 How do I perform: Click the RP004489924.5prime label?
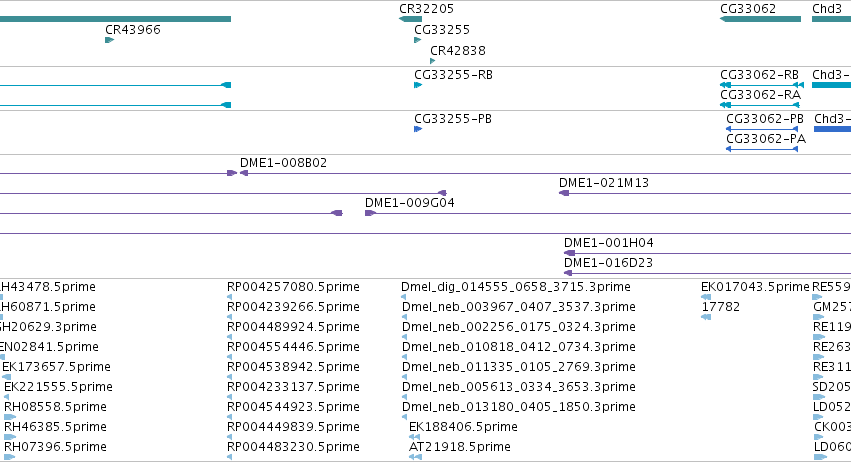[x=293, y=327]
